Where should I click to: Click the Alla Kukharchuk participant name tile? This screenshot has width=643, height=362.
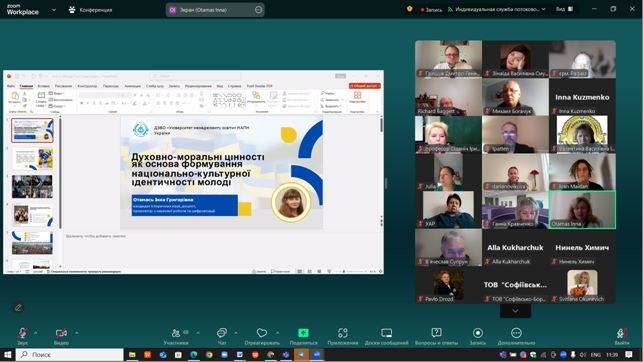point(515,247)
